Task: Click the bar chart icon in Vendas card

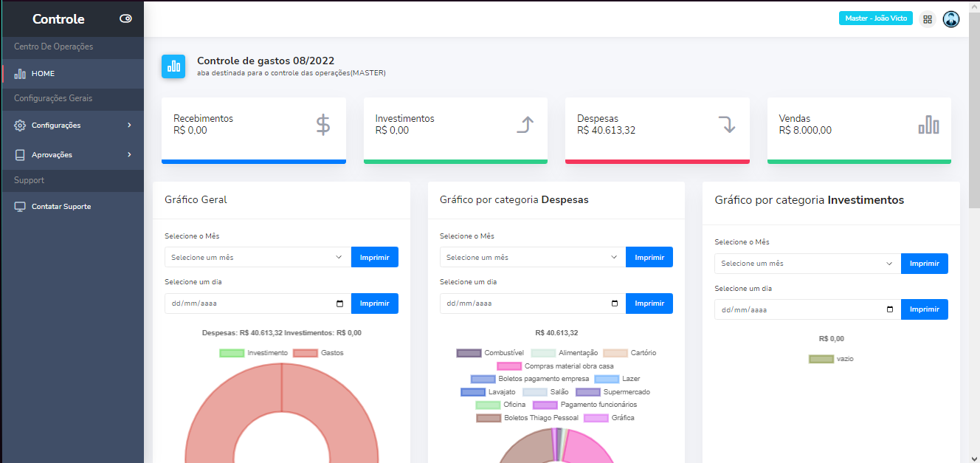Action: point(929,125)
